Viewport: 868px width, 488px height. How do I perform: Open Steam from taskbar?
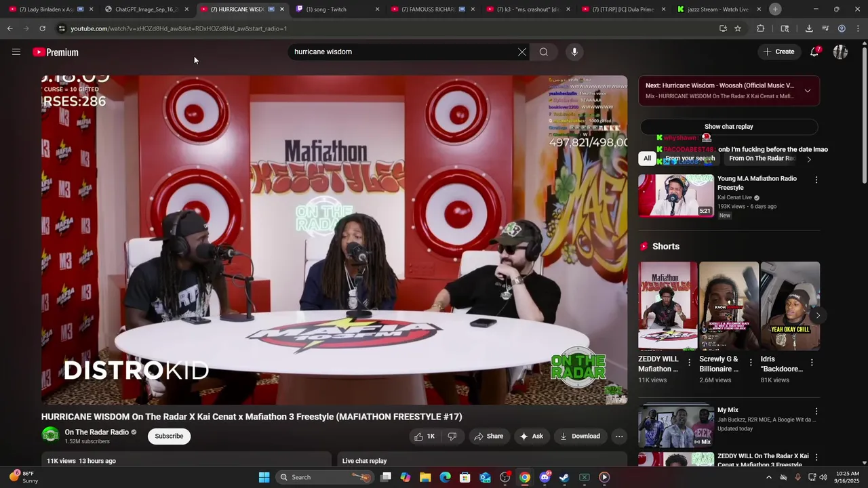(x=564, y=477)
